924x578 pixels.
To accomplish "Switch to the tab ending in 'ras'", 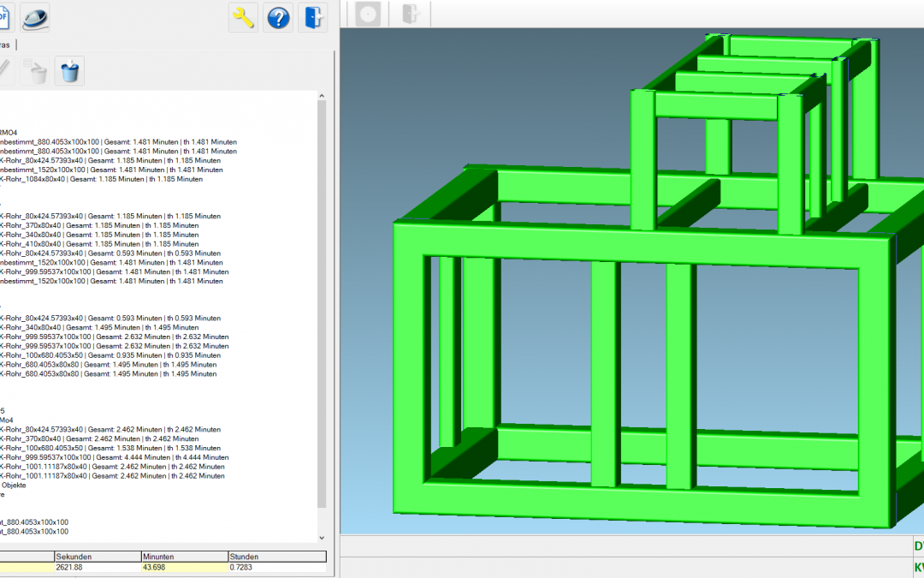I will click(6, 45).
